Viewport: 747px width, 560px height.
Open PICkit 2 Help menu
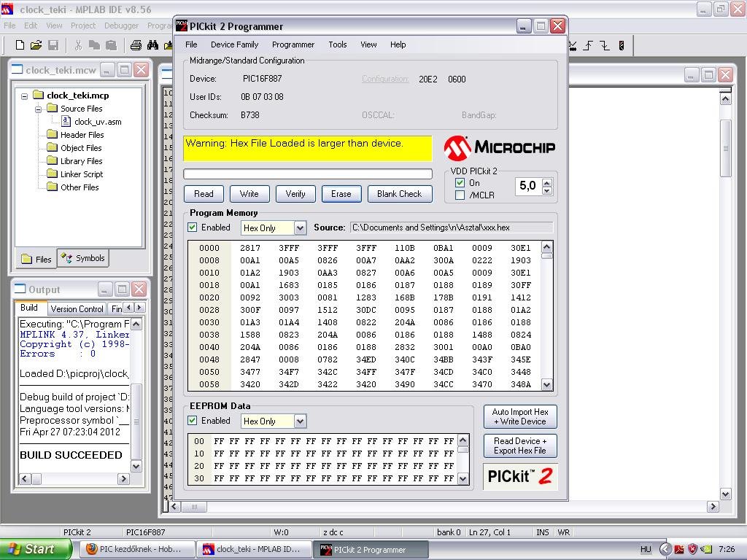tap(398, 44)
